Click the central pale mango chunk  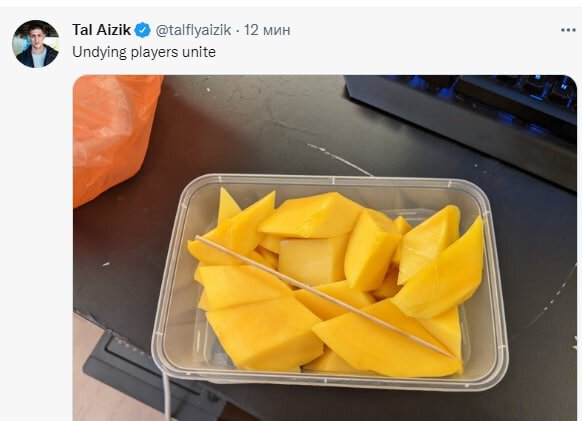pyautogui.click(x=314, y=260)
